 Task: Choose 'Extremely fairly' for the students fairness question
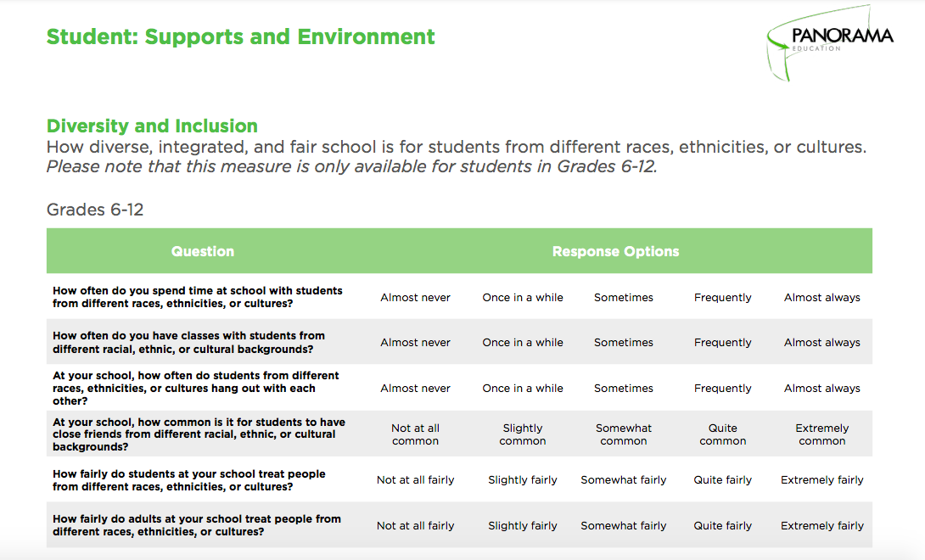coord(821,479)
